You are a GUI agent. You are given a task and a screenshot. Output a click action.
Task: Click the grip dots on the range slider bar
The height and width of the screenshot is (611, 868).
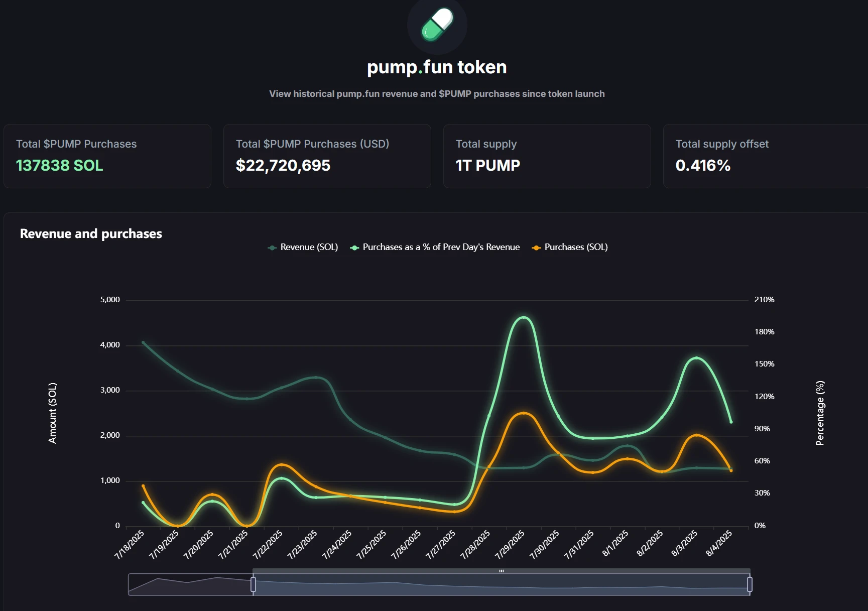(x=501, y=571)
